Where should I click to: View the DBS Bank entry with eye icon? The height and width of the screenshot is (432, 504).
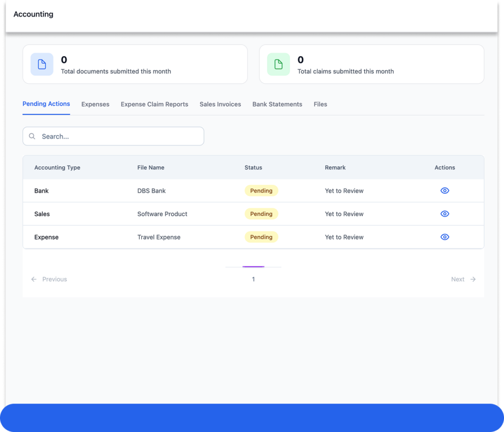tap(444, 190)
